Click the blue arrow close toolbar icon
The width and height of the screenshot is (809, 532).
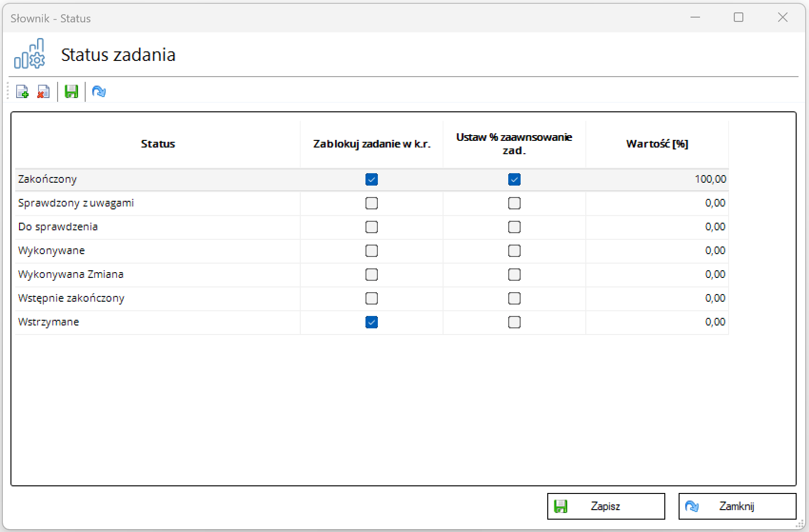(x=99, y=91)
